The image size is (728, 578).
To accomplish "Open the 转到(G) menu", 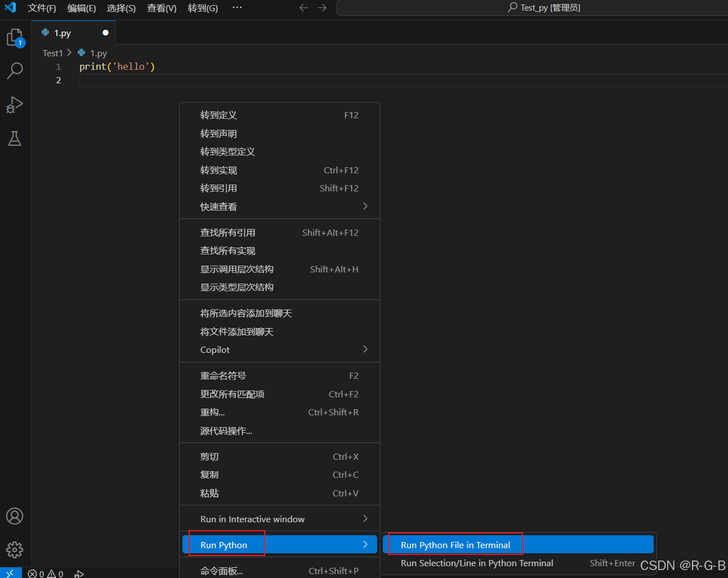I will [x=203, y=8].
